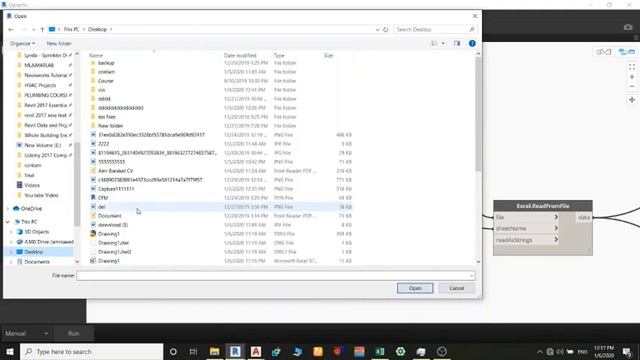Open Cortana circle icon on taskbar
This screenshot has height=360, width=640.
pos(173,351)
